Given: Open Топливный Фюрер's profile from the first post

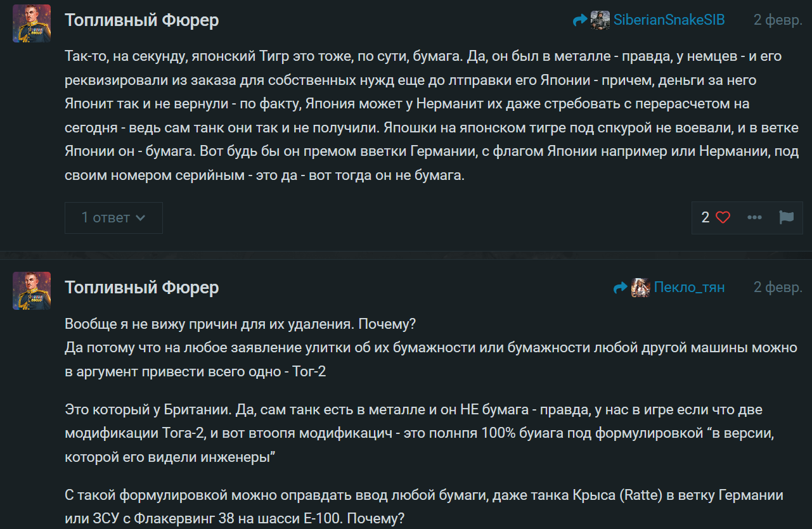Looking at the screenshot, I should pyautogui.click(x=141, y=20).
